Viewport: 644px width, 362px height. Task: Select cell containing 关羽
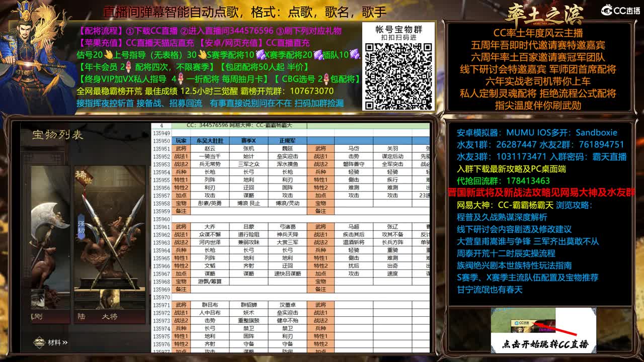click(x=392, y=149)
